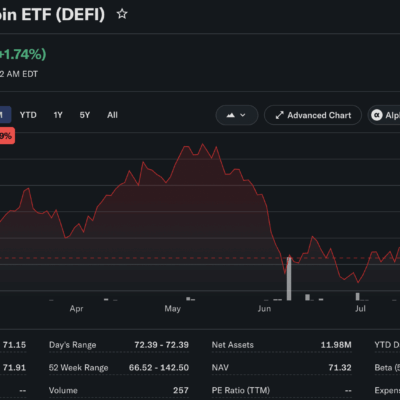The height and width of the screenshot is (400, 400).
Task: Add DEFI to watchlist via star icon
Action: click(122, 14)
